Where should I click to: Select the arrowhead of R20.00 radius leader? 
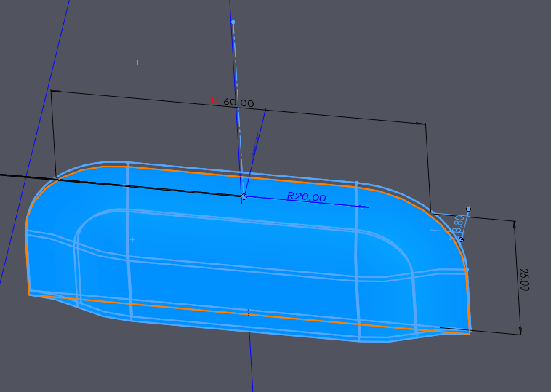tap(365, 207)
